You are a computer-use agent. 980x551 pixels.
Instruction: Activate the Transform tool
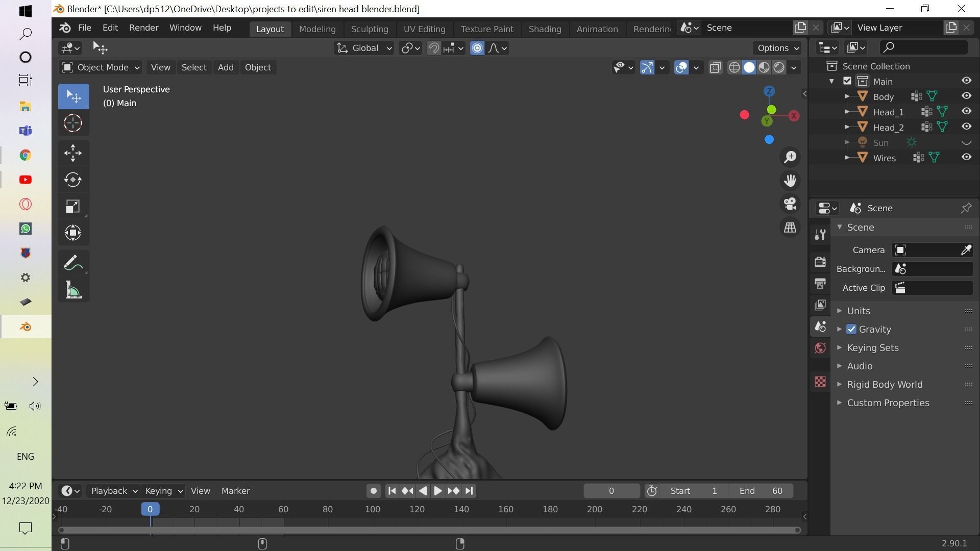tap(73, 233)
